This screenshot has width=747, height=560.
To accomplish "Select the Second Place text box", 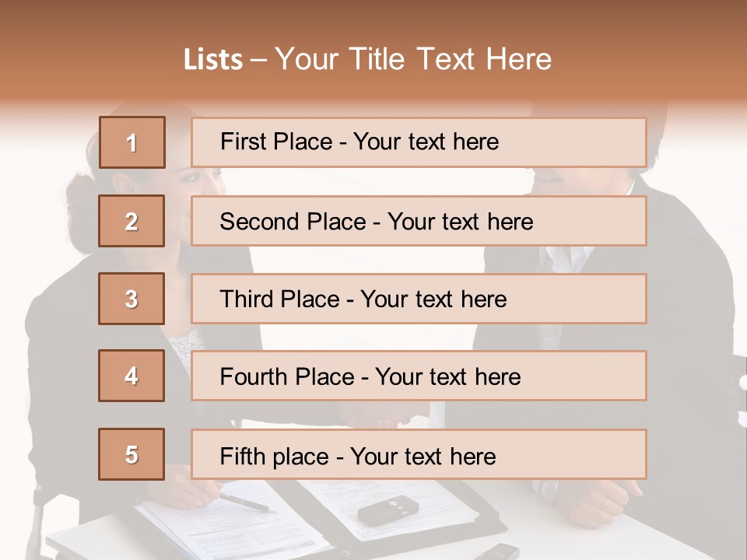I will tap(419, 221).
